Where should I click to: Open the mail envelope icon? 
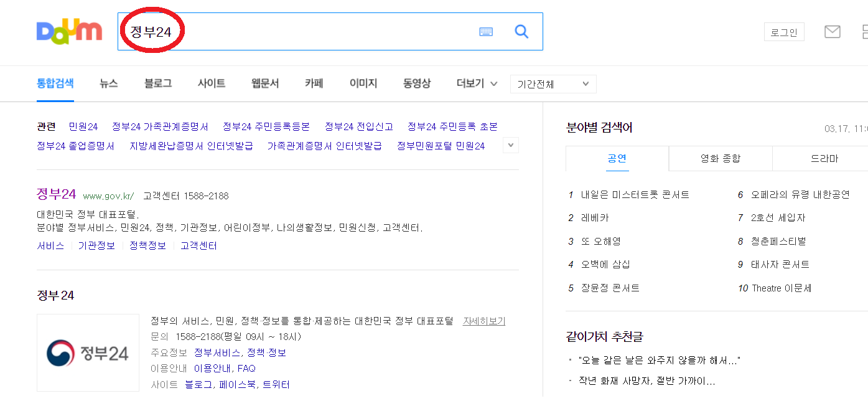[833, 32]
